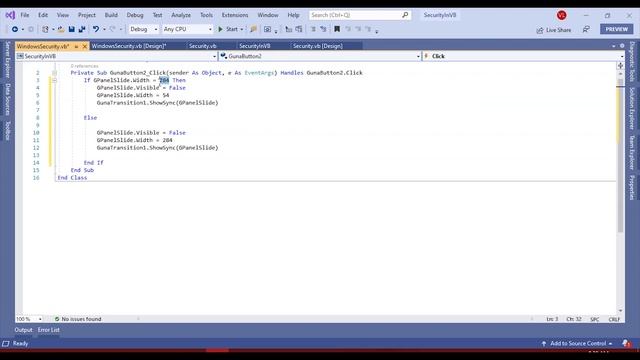This screenshot has height=360, width=640.
Task: Click the No issues found indicator
Action: (x=78, y=319)
